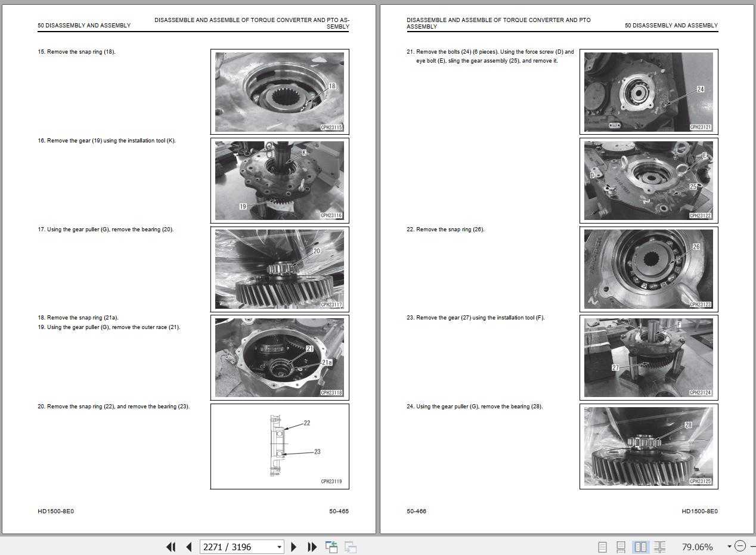The height and width of the screenshot is (555, 756).
Task: Click step 18 text 'Remove the snap ring (21a)'
Action: tap(83, 318)
